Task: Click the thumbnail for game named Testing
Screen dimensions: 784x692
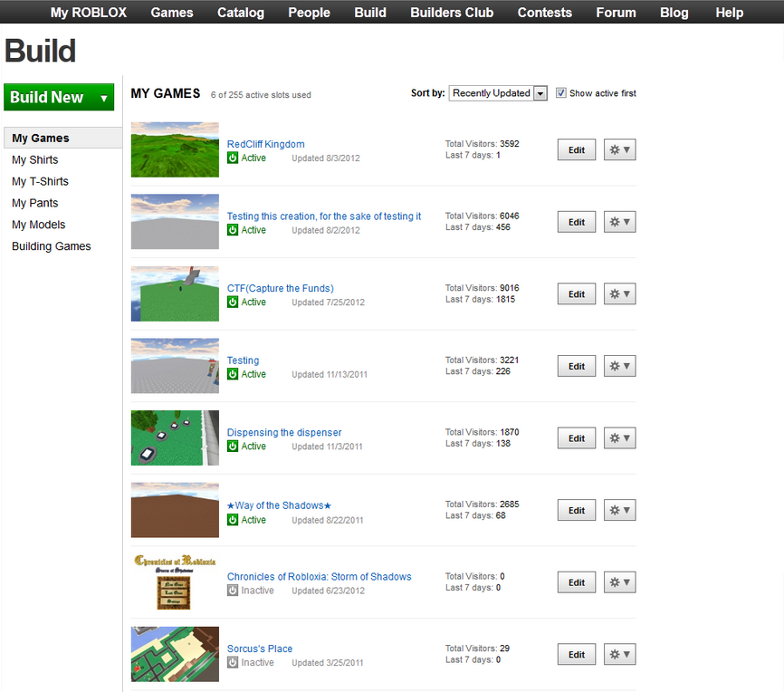Action: (175, 366)
